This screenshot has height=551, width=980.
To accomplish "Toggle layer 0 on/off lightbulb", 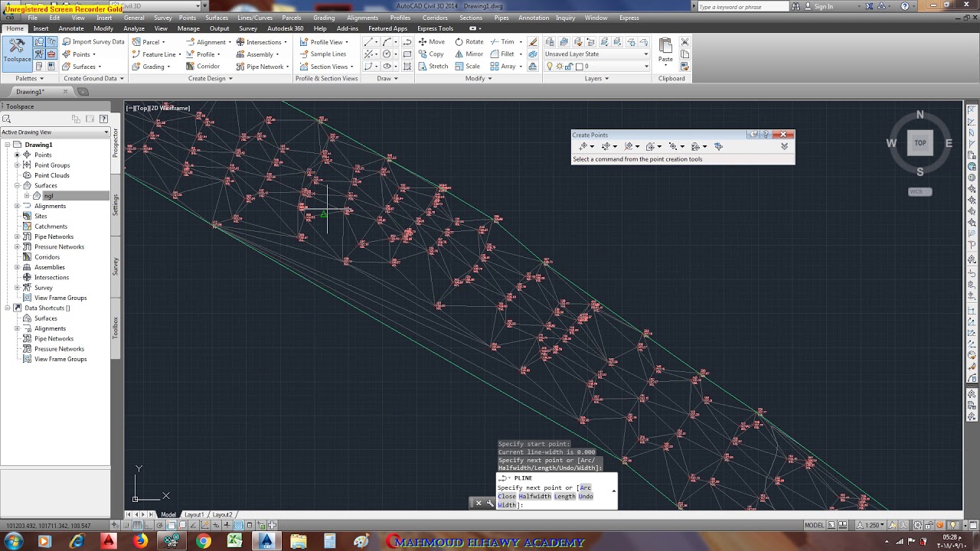I will [549, 67].
